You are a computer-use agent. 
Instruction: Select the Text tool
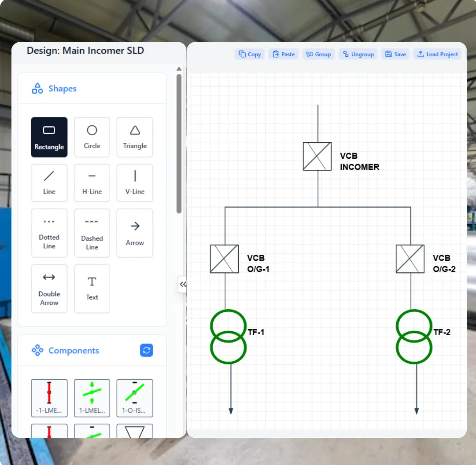coord(92,288)
